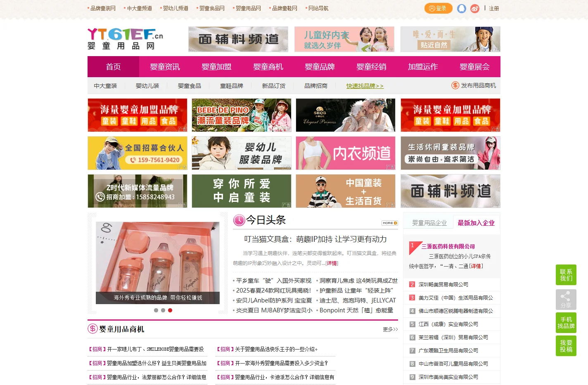This screenshot has width=588, height=385.
Task: Open the 全国招募合伙人 banner
Action: (138, 153)
